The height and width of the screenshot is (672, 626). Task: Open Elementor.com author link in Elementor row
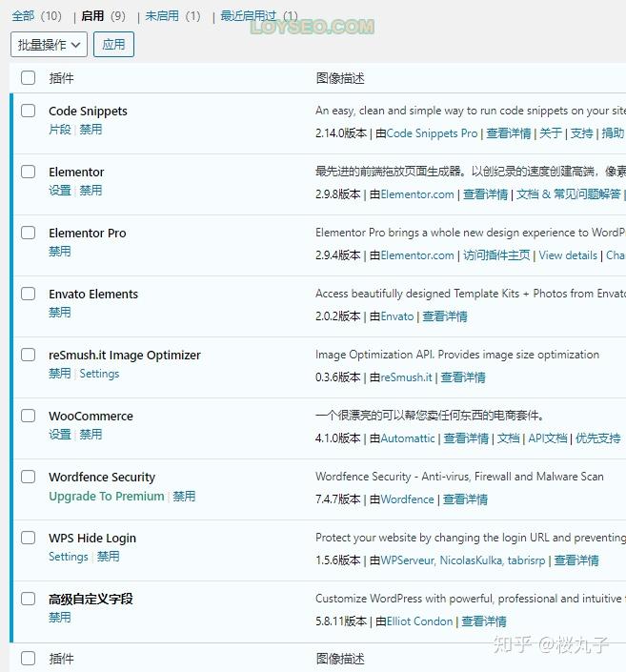417,194
